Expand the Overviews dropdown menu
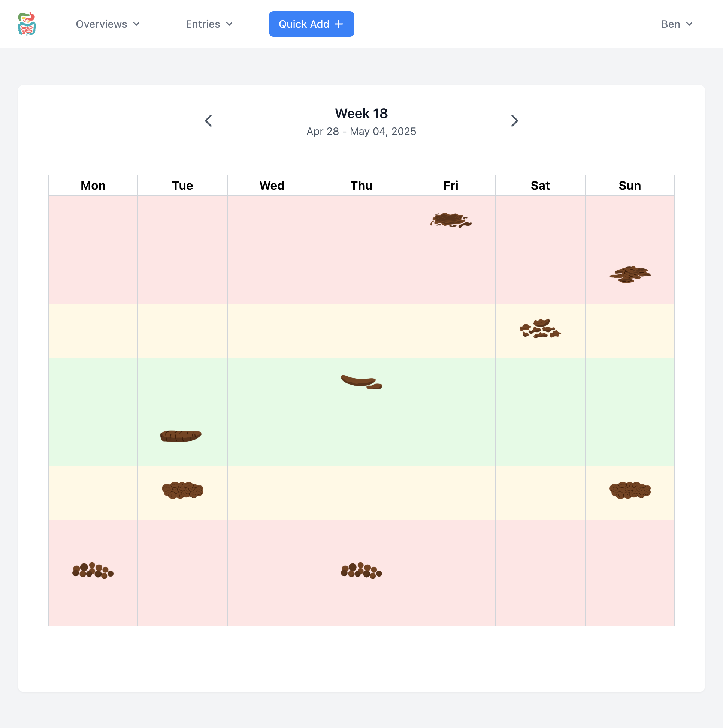The image size is (723, 728). (x=108, y=24)
